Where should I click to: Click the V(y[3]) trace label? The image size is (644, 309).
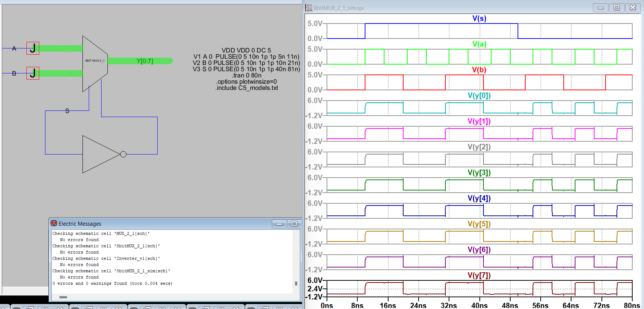[x=479, y=172]
